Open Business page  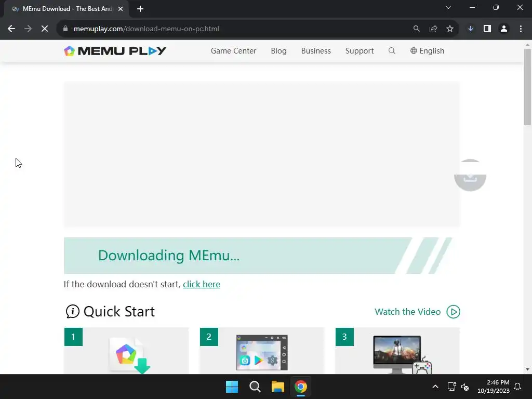316,51
